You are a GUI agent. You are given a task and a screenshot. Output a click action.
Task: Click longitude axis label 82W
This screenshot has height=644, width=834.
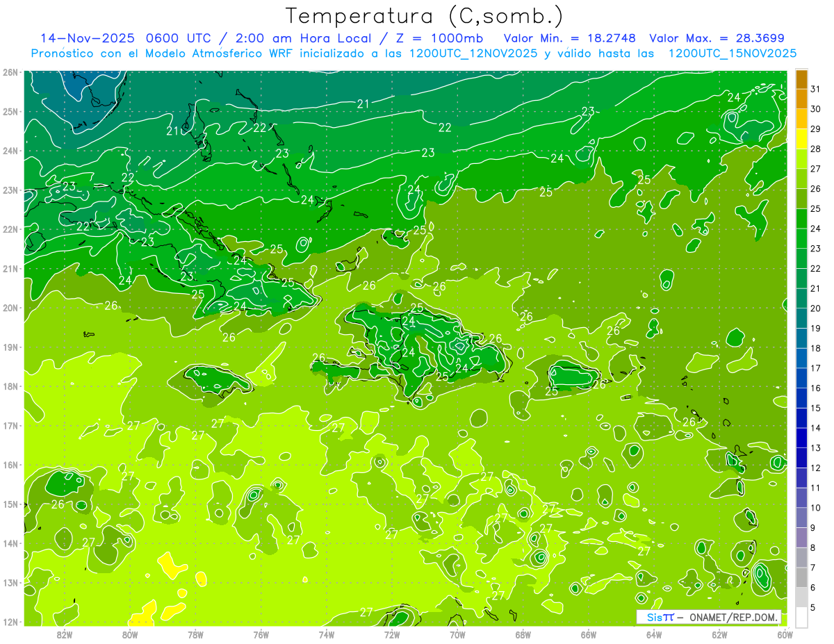click(x=65, y=635)
